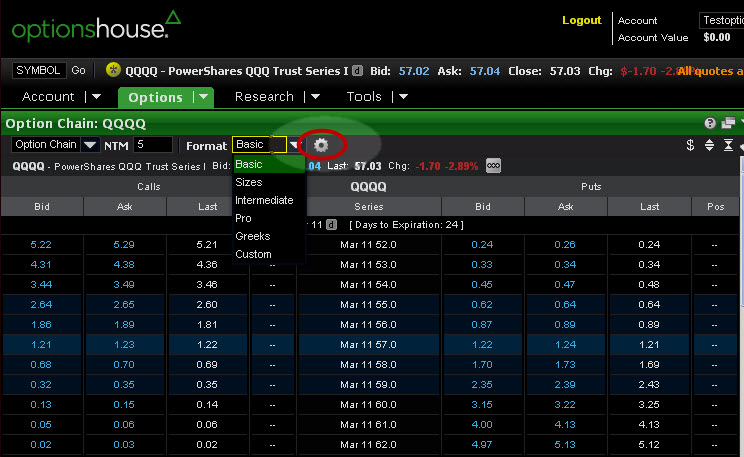Screen dimensions: 744x457
Task: Click the help question mark icon
Action: coord(710,123)
